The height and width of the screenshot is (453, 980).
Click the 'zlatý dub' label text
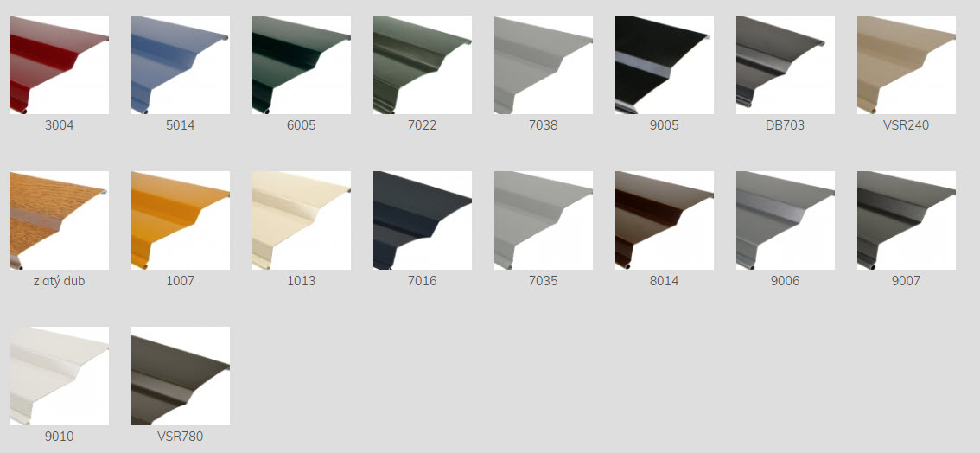[x=60, y=281]
